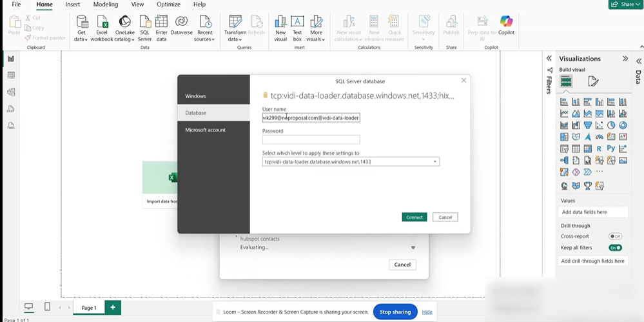Choose the Azure map arrow visual
The height and width of the screenshot is (322, 644).
588,137
